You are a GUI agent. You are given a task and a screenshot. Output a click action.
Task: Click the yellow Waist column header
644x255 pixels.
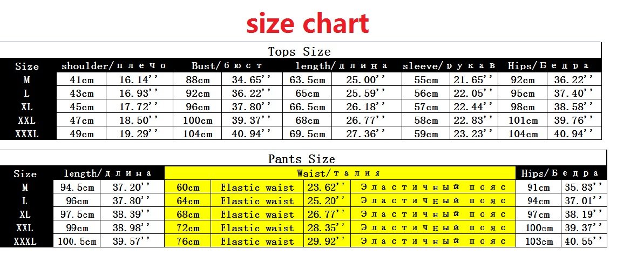pos(338,173)
